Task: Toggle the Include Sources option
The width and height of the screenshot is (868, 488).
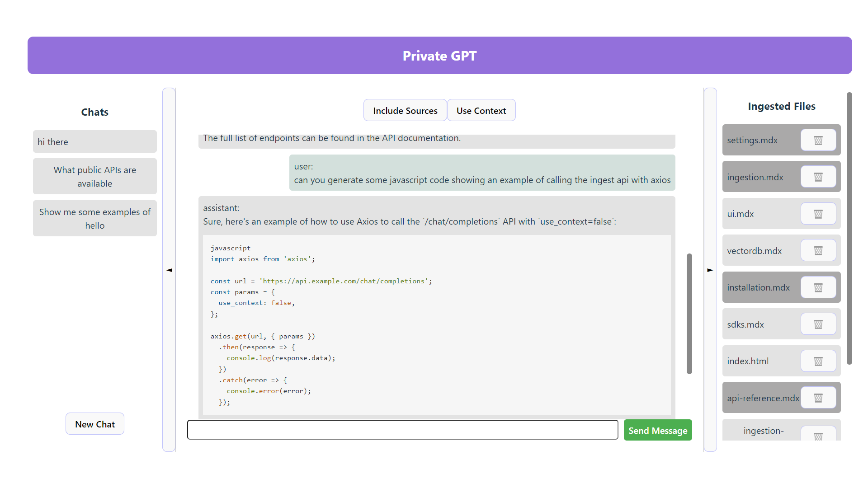Action: point(405,111)
